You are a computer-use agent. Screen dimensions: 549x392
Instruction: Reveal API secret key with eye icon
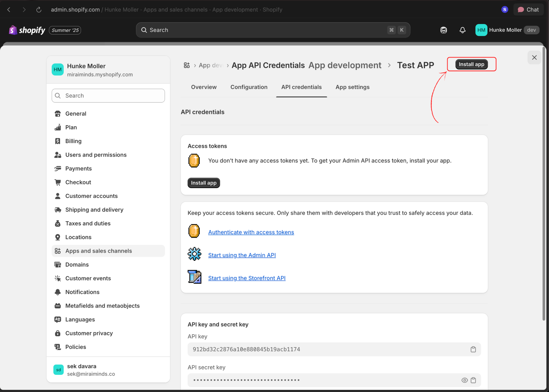tap(465, 380)
